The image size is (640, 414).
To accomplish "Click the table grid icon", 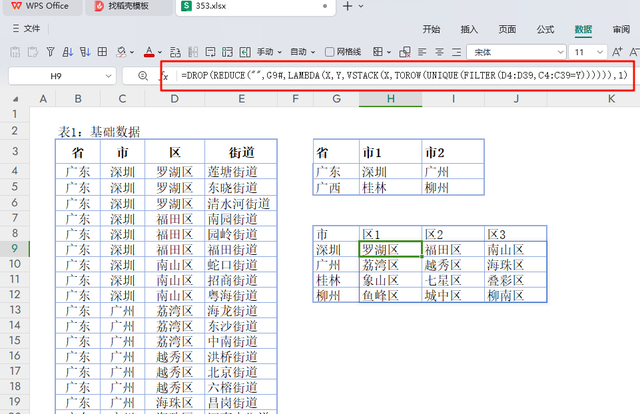I will [102, 52].
